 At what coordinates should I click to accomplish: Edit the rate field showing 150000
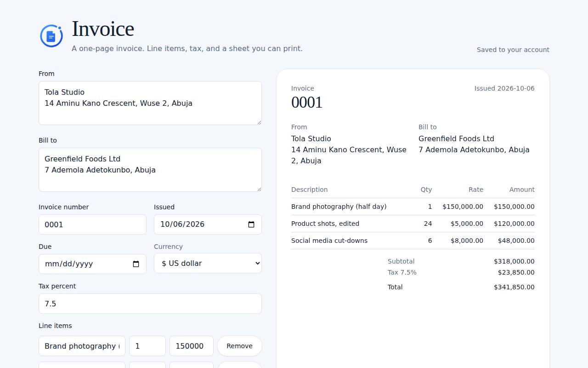point(192,346)
